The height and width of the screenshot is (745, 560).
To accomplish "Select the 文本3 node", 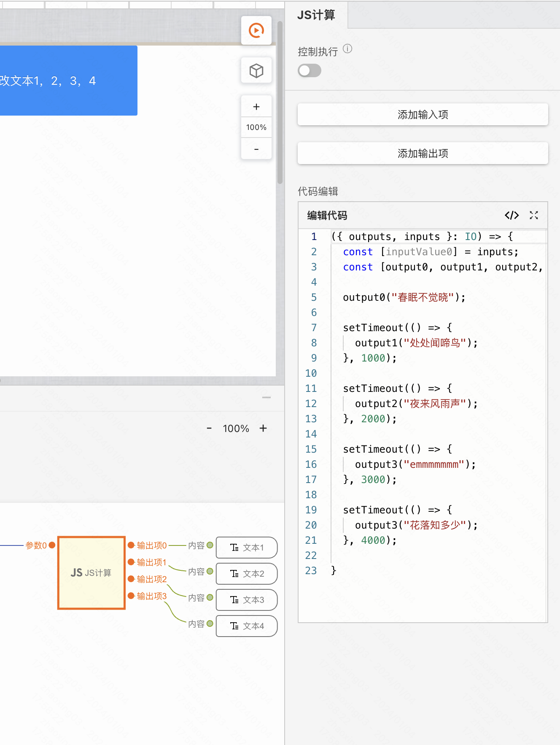I will tap(247, 600).
